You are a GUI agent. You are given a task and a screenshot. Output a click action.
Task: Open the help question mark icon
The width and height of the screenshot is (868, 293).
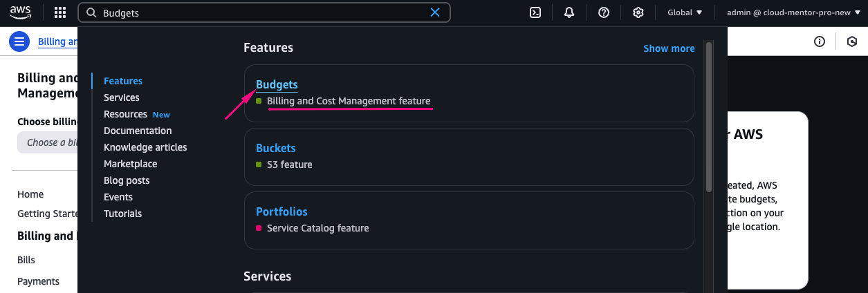[604, 12]
